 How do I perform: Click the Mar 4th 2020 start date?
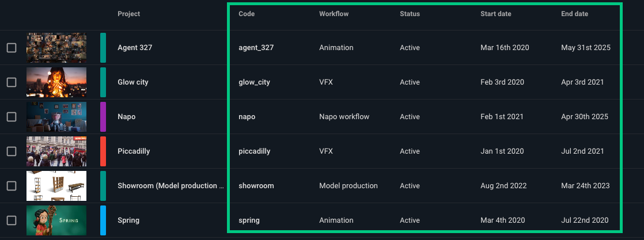503,220
